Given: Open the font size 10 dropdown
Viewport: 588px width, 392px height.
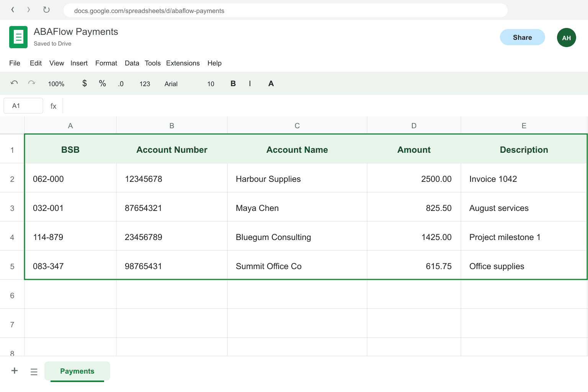Looking at the screenshot, I should tap(211, 84).
